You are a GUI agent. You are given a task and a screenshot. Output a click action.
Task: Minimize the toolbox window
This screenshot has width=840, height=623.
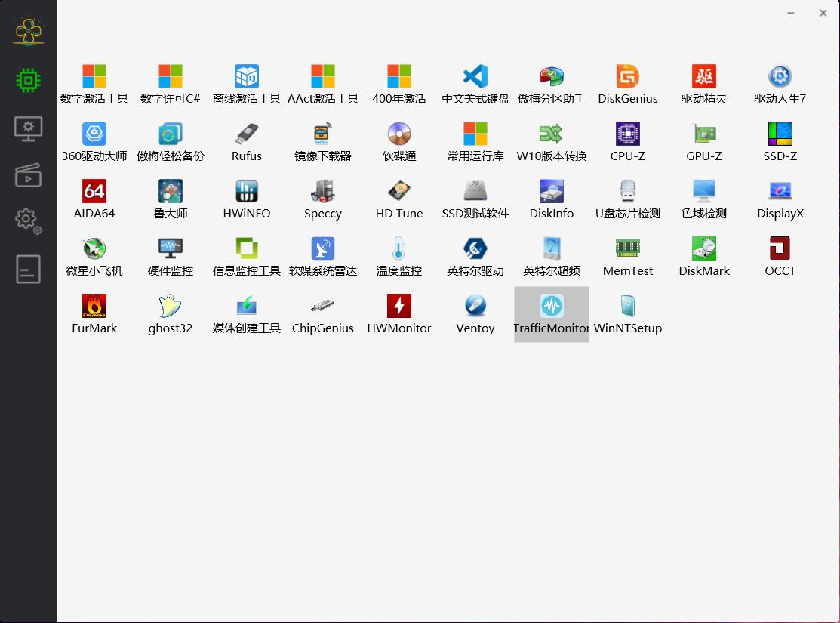click(x=791, y=13)
